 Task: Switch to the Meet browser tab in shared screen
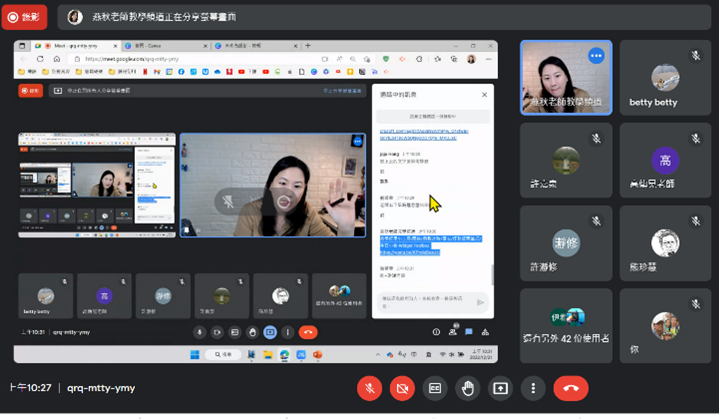[76, 46]
